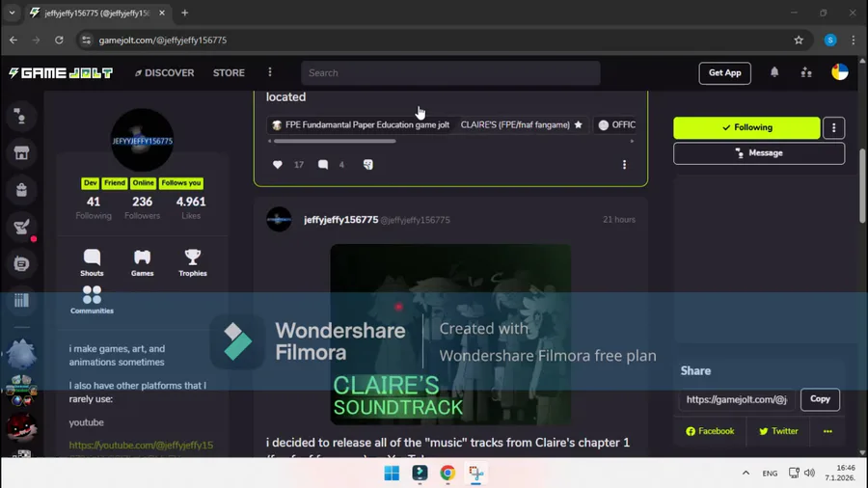
Task: Go back in browser history
Action: point(14,40)
